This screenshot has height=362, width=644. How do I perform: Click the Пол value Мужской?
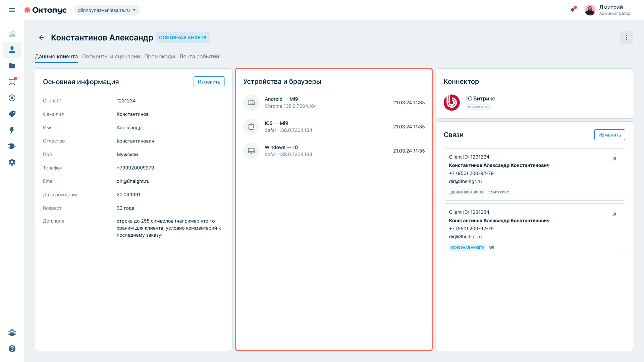[x=127, y=155]
